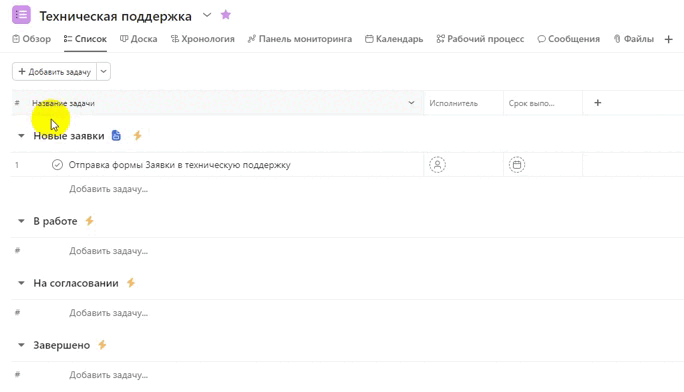Click lightning rules icon for Новые заявки

137,136
